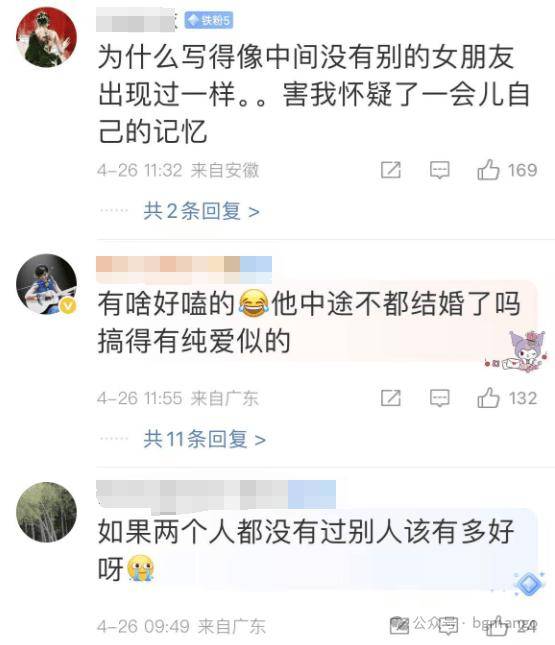Open the blurred username of the third commenter

(x=216, y=495)
